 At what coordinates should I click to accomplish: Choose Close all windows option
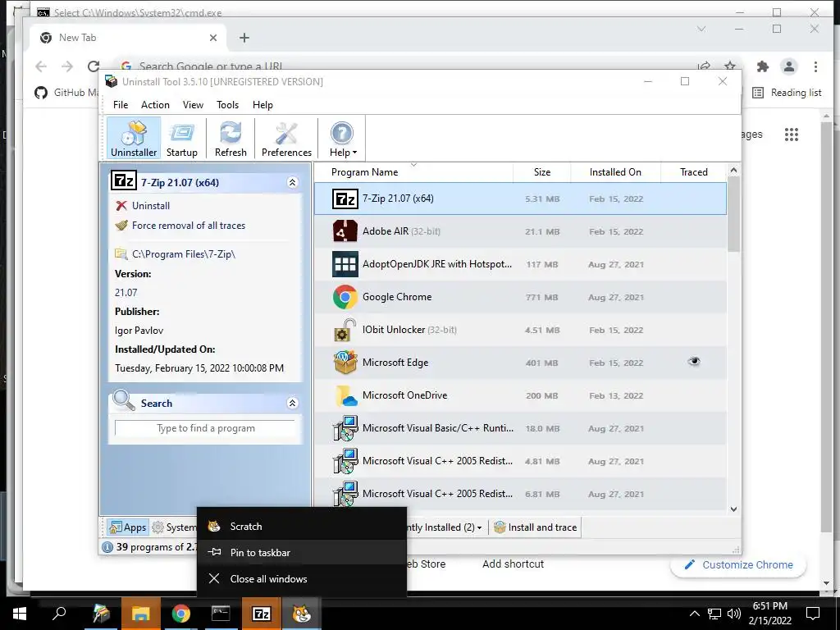pos(302,578)
